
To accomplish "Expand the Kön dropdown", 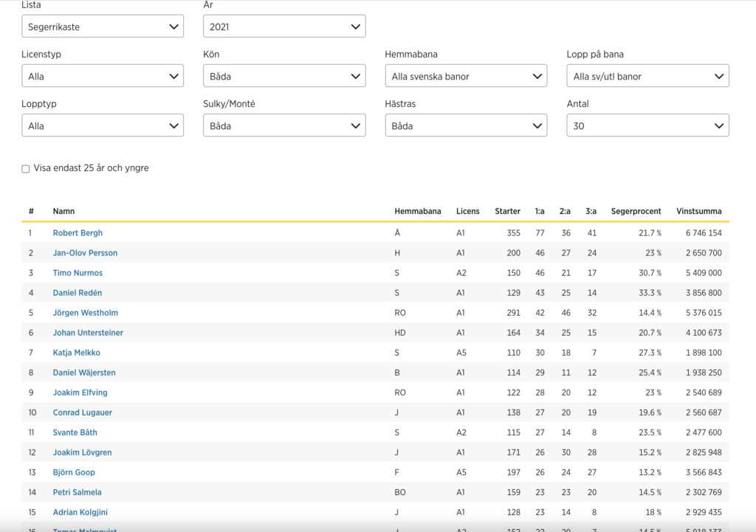I will point(284,76).
